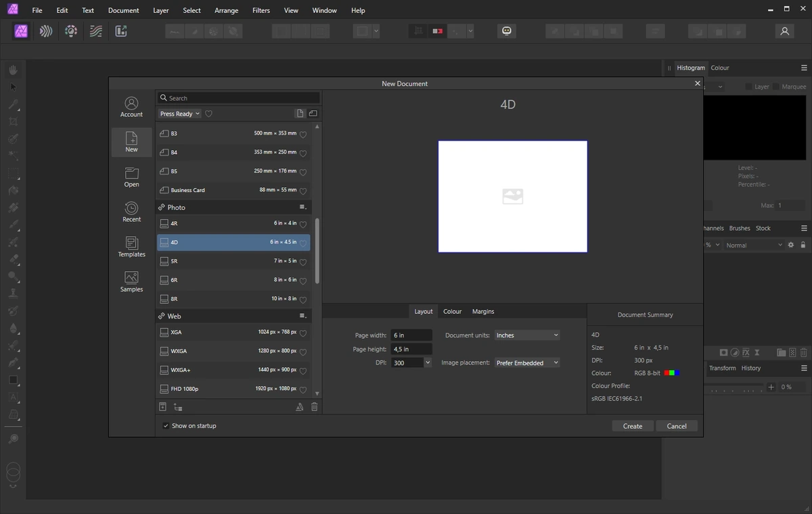The height and width of the screenshot is (514, 812).
Task: Click the Page width input field
Action: click(x=411, y=335)
